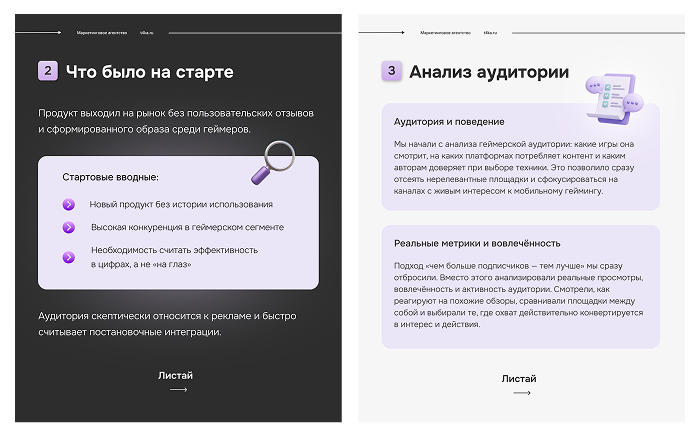Click bullet icon beside 'Высокая конкуренция'

pos(69,227)
